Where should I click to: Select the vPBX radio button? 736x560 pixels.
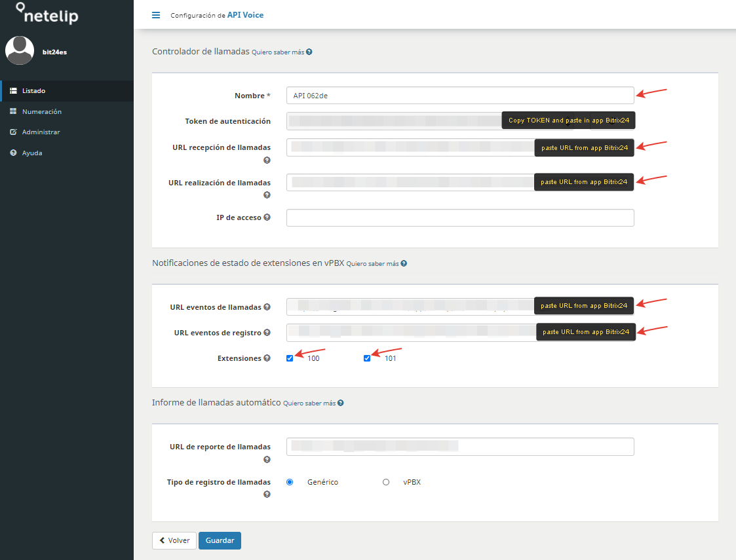pyautogui.click(x=386, y=482)
